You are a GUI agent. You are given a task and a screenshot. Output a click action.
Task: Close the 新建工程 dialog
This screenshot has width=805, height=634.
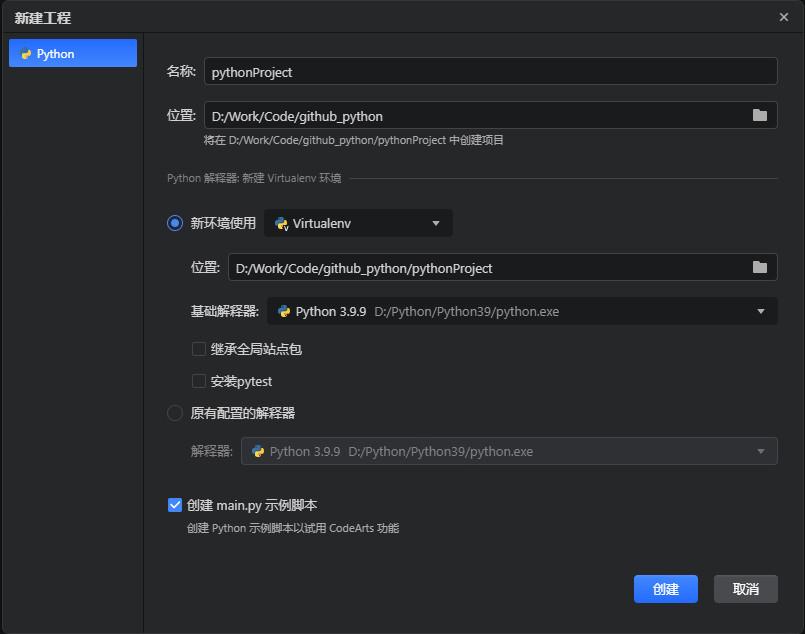point(784,17)
